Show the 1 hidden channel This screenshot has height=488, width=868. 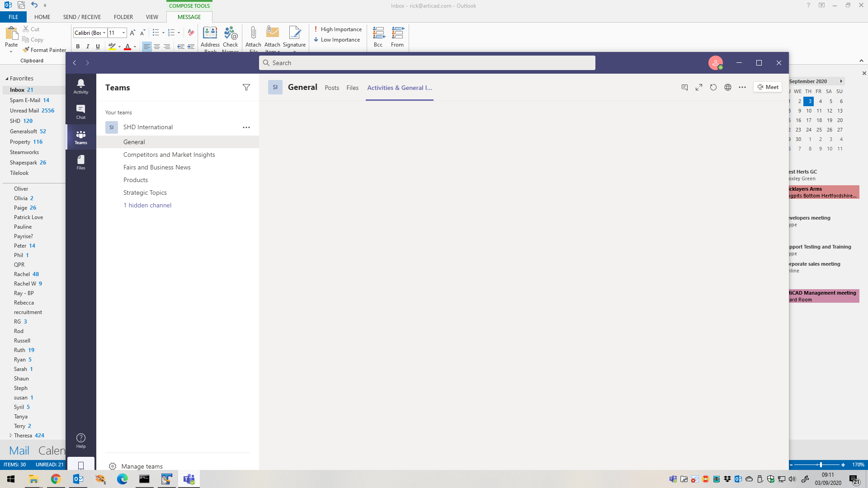coord(147,205)
